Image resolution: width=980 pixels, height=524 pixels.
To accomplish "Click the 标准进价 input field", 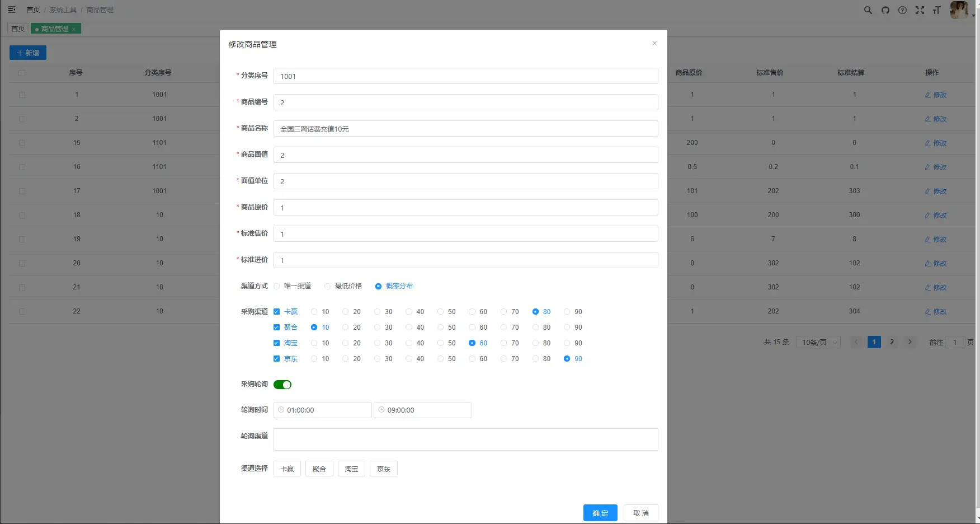I will 466,260.
